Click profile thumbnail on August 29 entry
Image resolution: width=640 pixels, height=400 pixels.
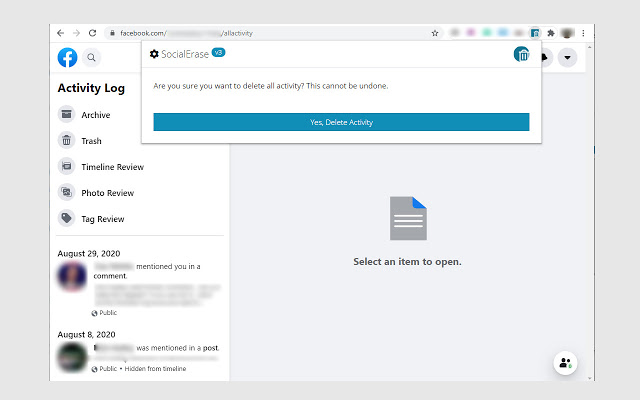(72, 276)
